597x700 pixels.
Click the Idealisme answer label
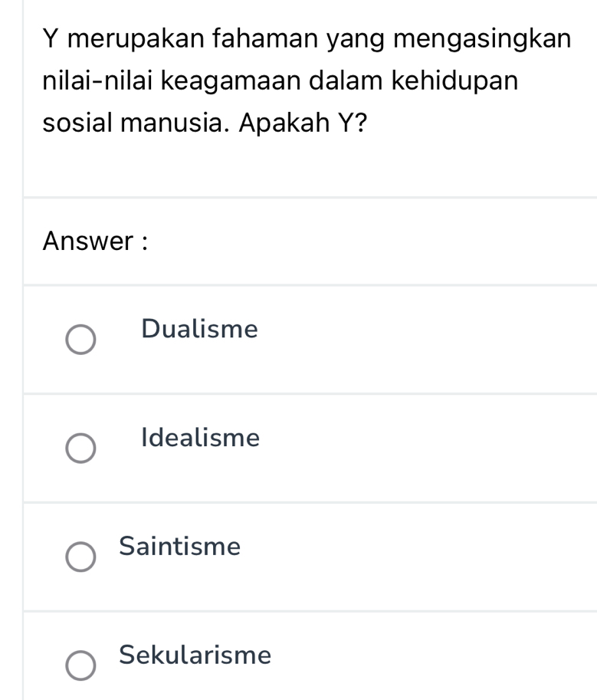(x=201, y=439)
